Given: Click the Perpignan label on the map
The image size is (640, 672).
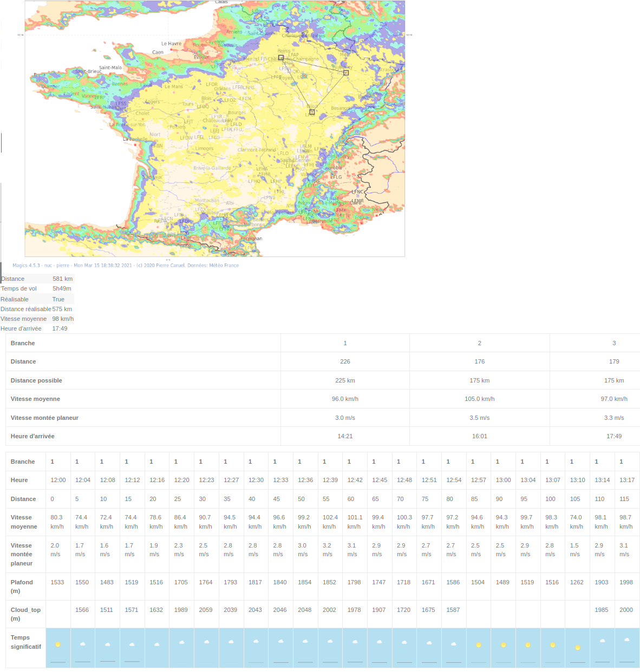Looking at the screenshot, I should (251, 239).
